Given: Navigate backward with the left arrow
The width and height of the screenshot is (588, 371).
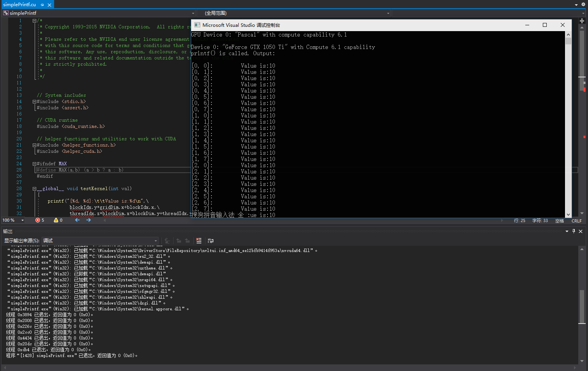Looking at the screenshot, I should (77, 220).
